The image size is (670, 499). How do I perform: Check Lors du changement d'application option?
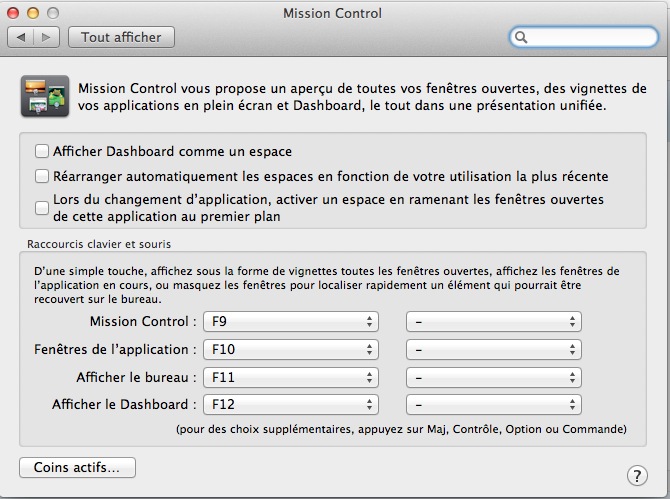(x=41, y=208)
